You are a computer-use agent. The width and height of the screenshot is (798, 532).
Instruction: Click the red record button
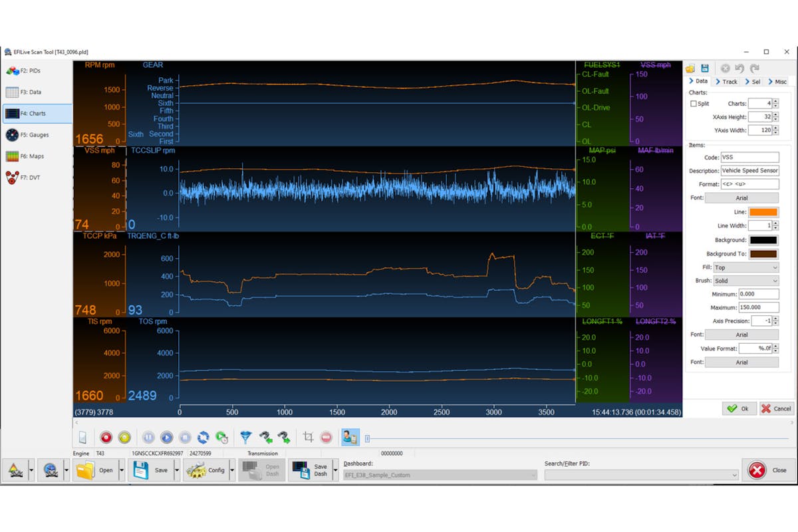106,438
